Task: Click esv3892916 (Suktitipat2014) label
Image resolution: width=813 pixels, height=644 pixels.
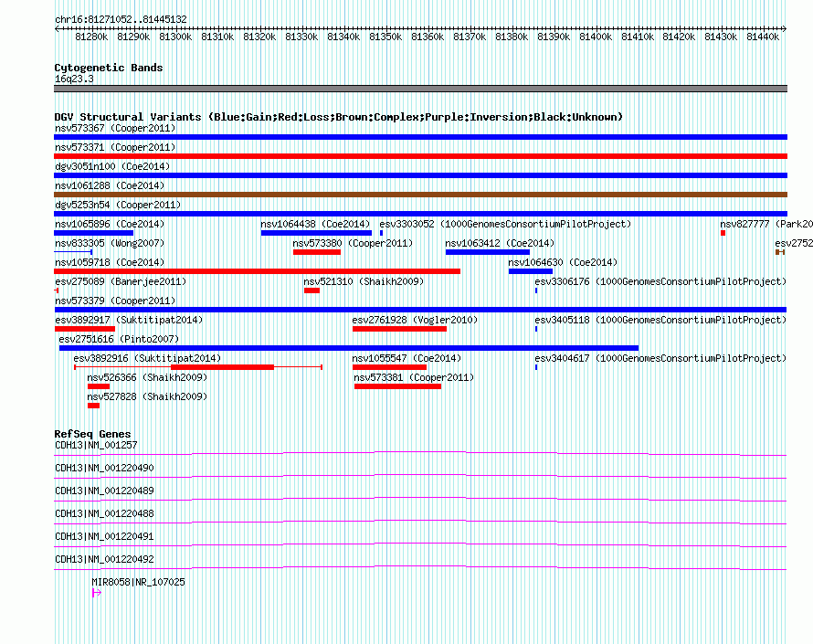Action: (147, 358)
